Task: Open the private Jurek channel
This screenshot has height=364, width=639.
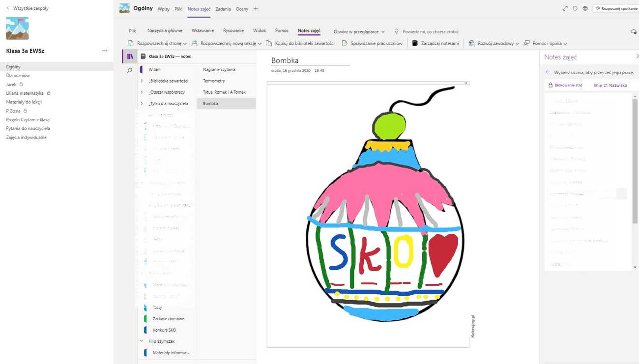Action: click(x=11, y=84)
